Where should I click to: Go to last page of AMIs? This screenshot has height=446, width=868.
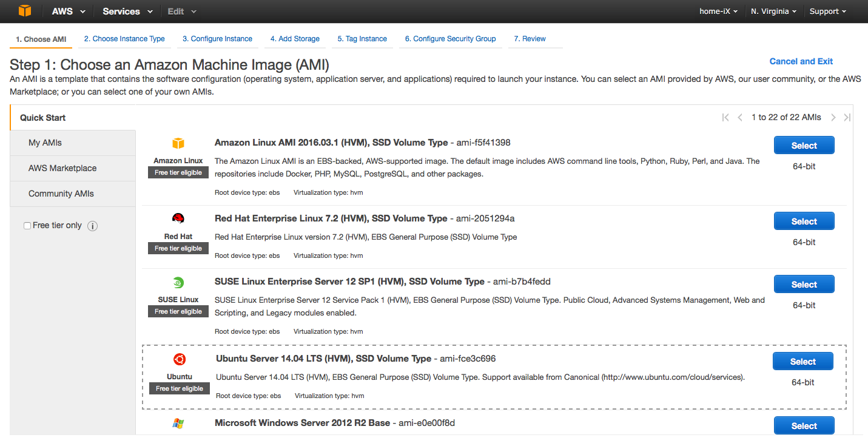847,118
